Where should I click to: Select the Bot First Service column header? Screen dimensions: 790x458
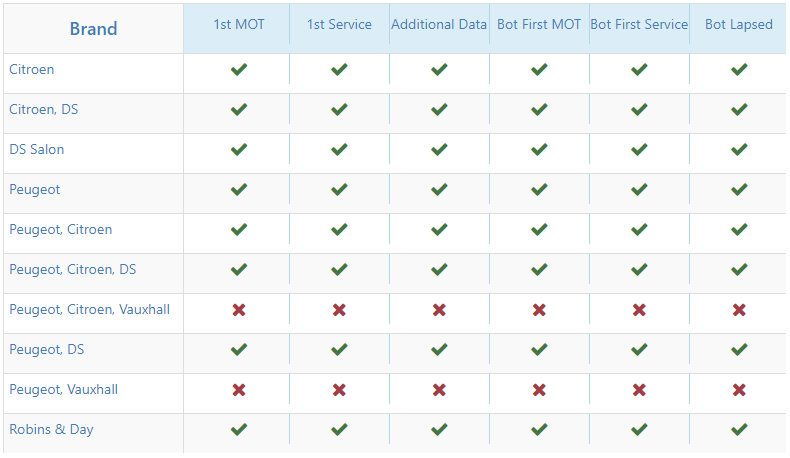coord(639,24)
